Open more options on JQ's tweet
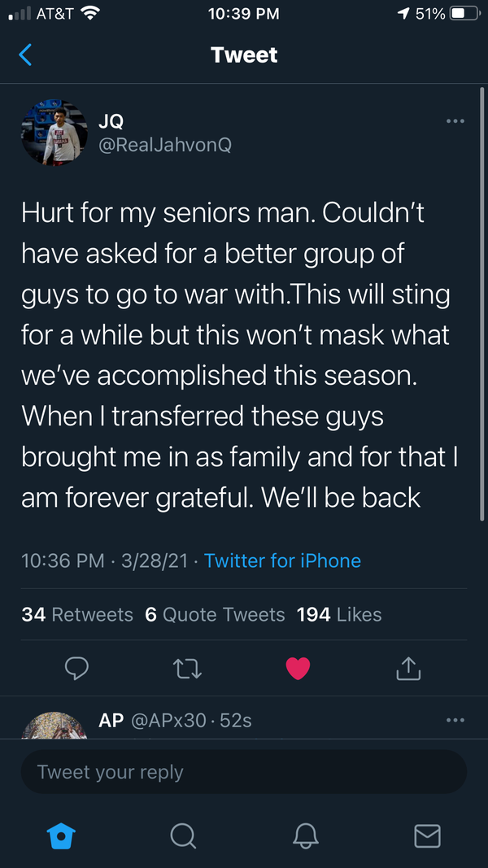Viewport: 488px width, 868px height. 455,122
